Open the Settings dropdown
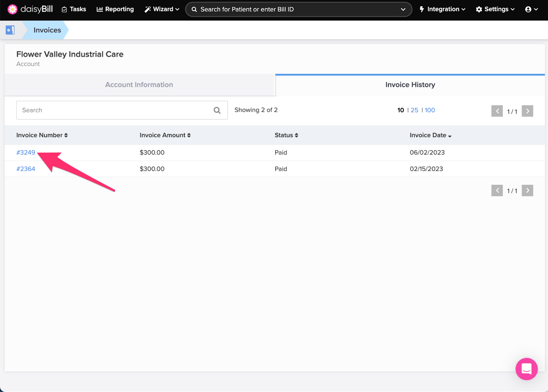Screen dimensions: 548x392 (495, 9)
